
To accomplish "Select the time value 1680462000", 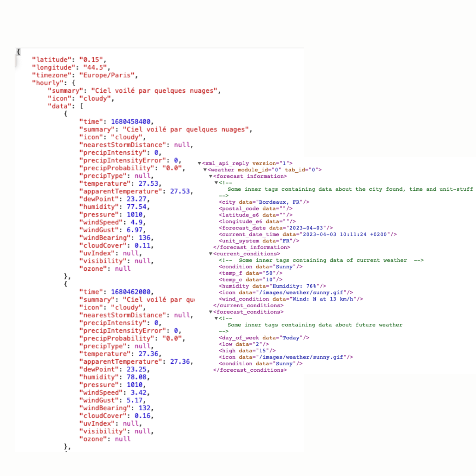I will tap(131, 292).
